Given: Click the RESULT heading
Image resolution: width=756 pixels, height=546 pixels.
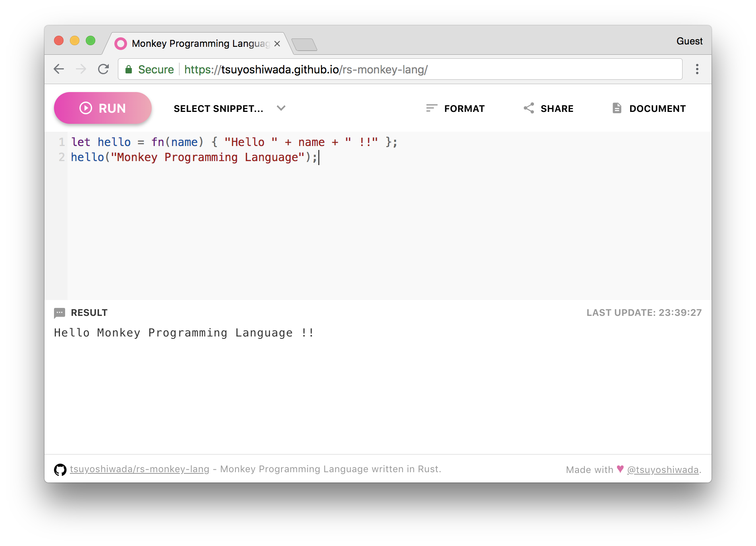Looking at the screenshot, I should (x=89, y=313).
